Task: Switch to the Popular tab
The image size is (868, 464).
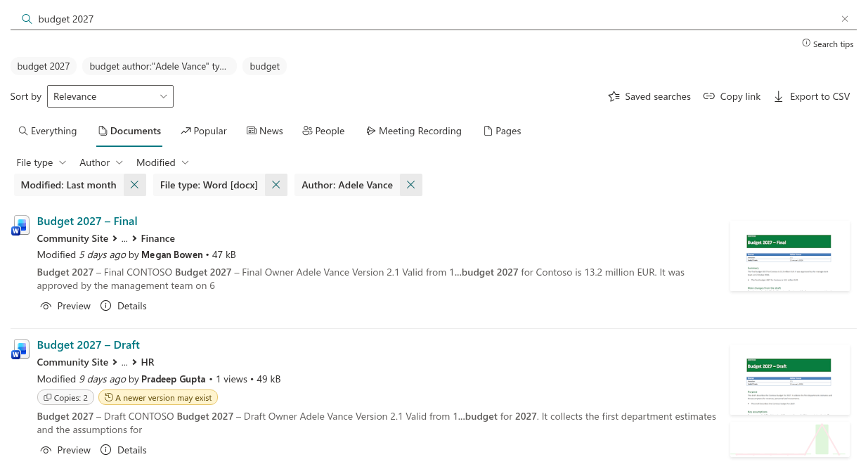Action: (x=203, y=131)
